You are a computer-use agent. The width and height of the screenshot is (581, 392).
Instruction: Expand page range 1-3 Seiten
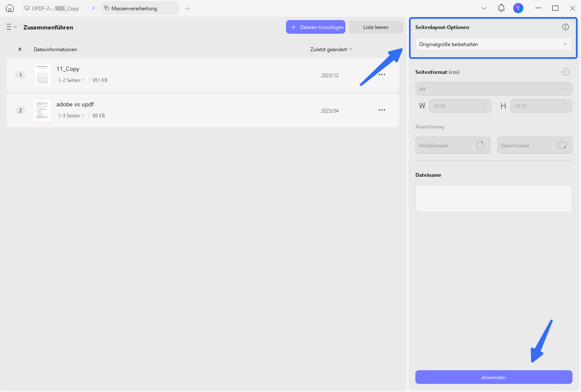[x=71, y=116]
